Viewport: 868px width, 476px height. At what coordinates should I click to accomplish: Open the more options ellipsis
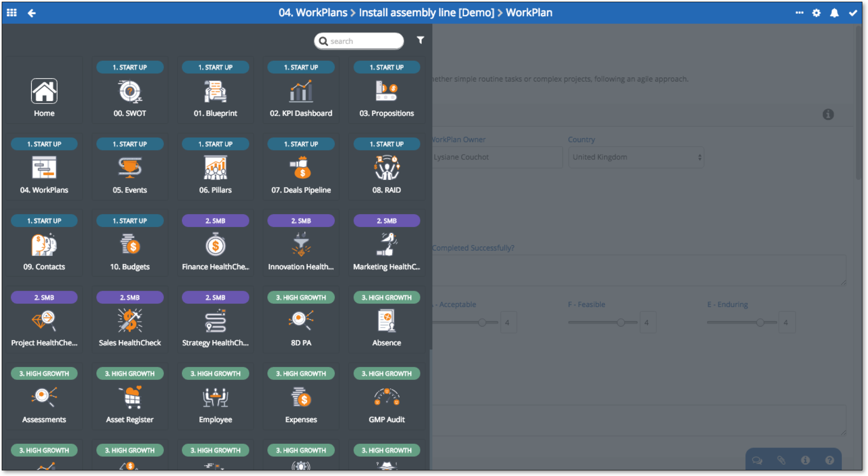(799, 13)
